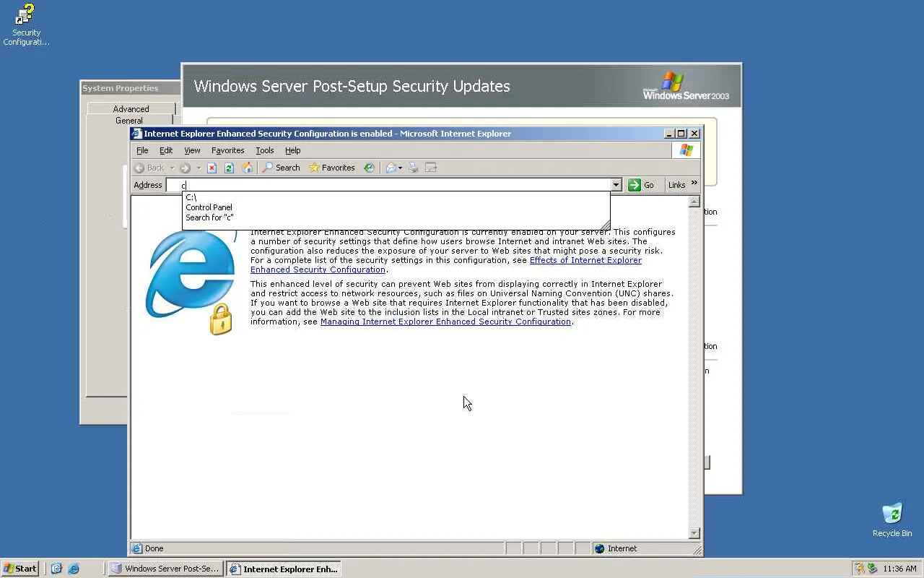Open the Forward history dropdown arrow
The image size is (924, 578).
pos(199,168)
